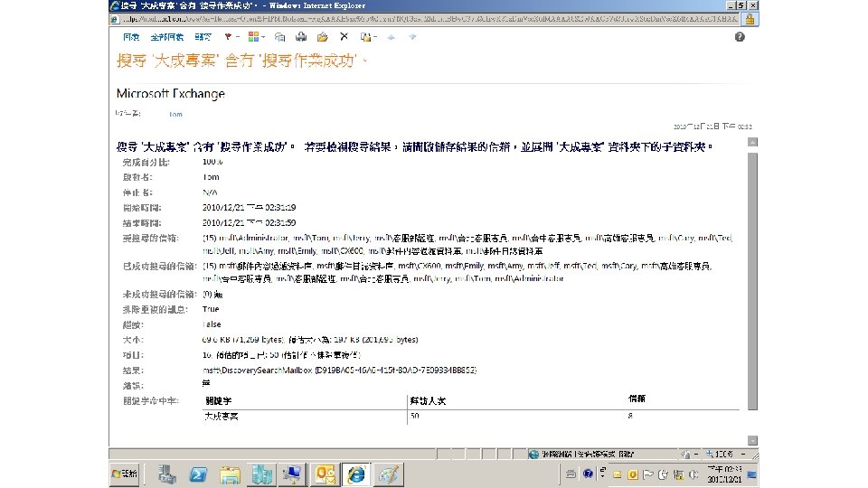Click the Reply (回覆) button
This screenshot has height=488, width=868.
131,37
